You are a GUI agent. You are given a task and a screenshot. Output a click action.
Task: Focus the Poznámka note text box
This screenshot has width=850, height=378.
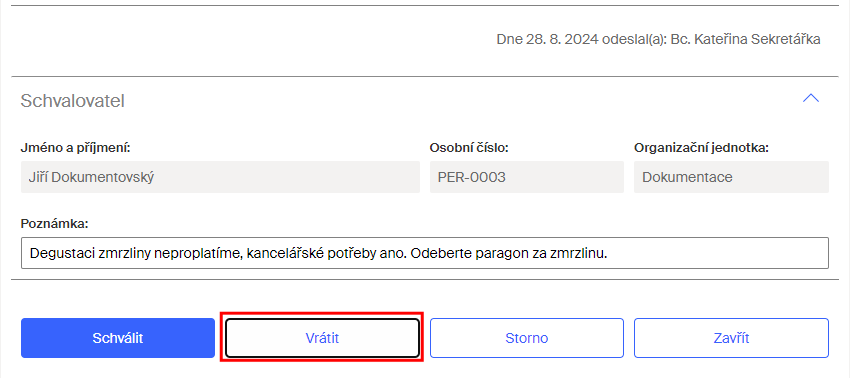tap(425, 253)
